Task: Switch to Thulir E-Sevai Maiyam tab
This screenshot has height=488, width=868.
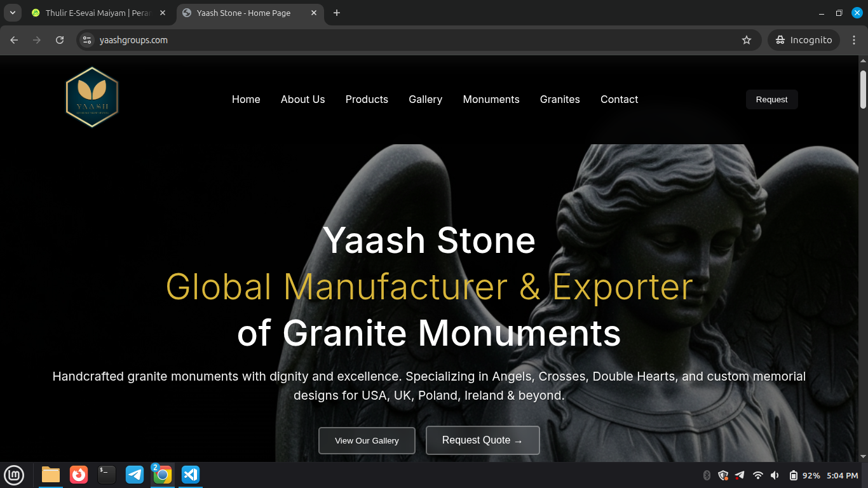Action: (98, 13)
